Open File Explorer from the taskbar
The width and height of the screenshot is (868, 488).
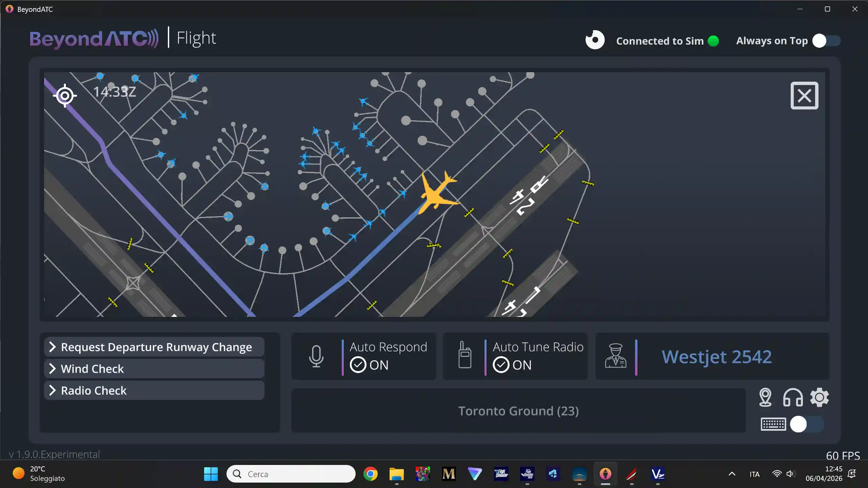[x=396, y=474]
